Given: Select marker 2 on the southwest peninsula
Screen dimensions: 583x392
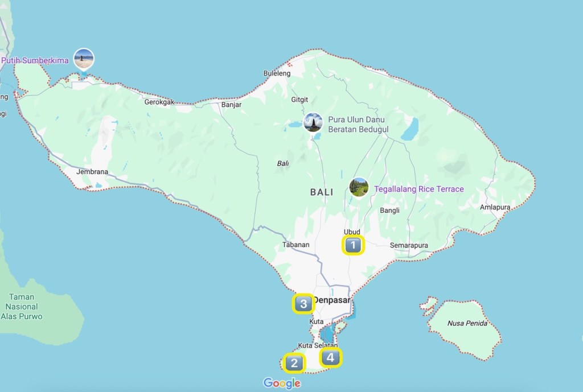Looking at the screenshot, I should click(294, 362).
